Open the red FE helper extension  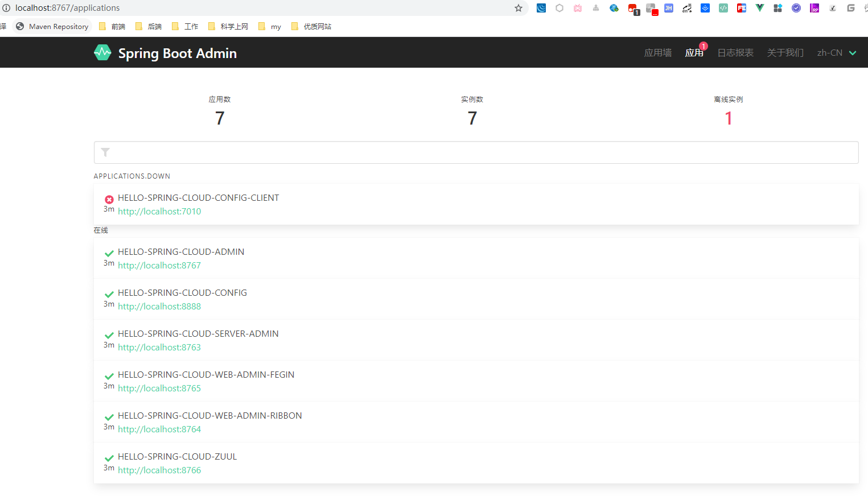[742, 8]
